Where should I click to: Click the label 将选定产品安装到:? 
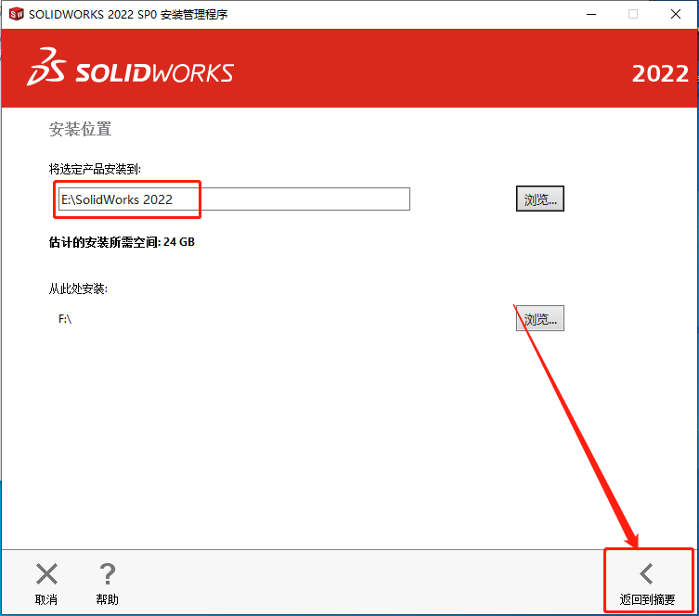(x=95, y=169)
